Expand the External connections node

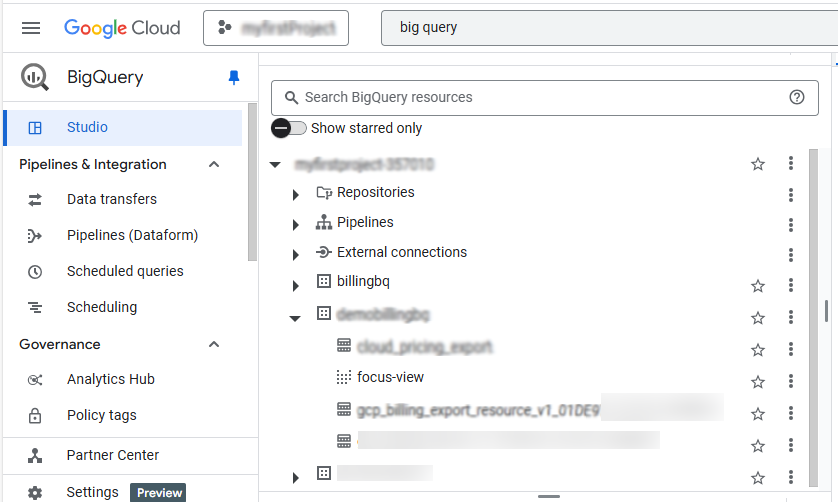(x=296, y=254)
